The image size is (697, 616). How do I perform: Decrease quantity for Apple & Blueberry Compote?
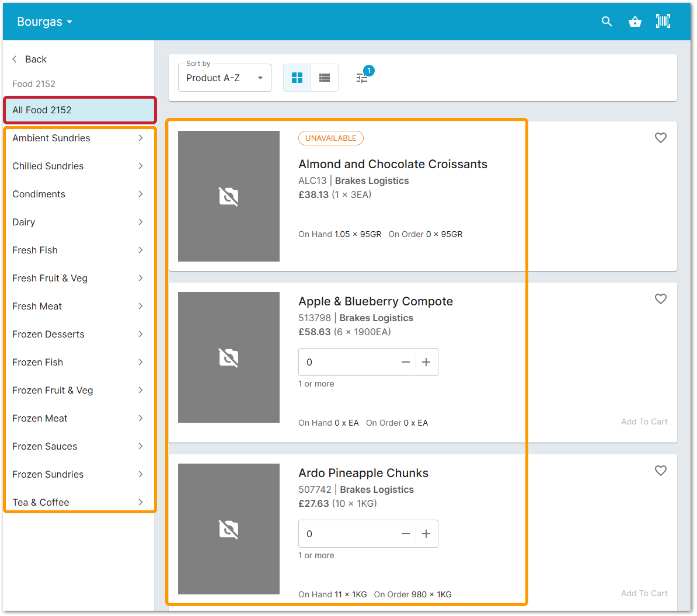(x=406, y=361)
